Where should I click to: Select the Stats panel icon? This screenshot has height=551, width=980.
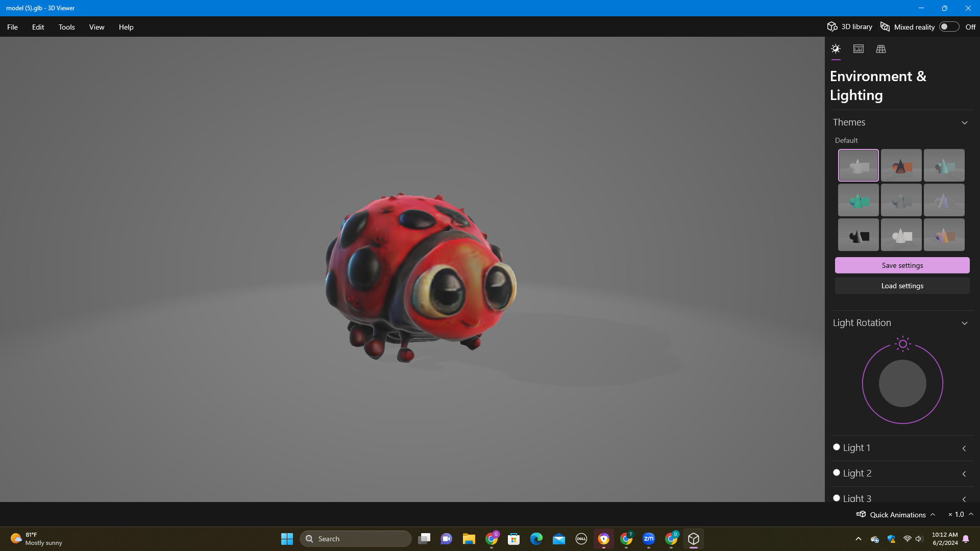click(x=859, y=48)
